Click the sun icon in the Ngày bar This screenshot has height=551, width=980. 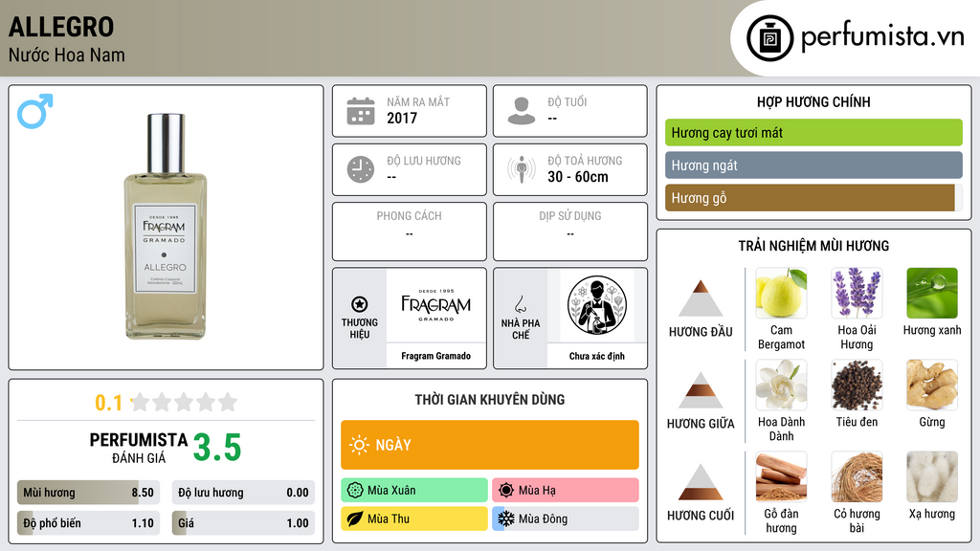tap(360, 445)
